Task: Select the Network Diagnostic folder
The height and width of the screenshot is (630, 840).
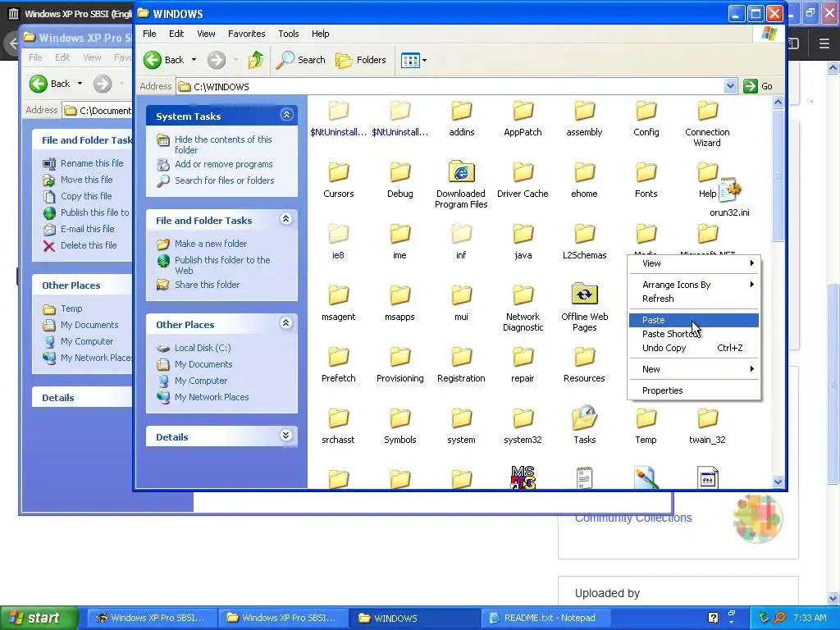Action: [x=523, y=308]
